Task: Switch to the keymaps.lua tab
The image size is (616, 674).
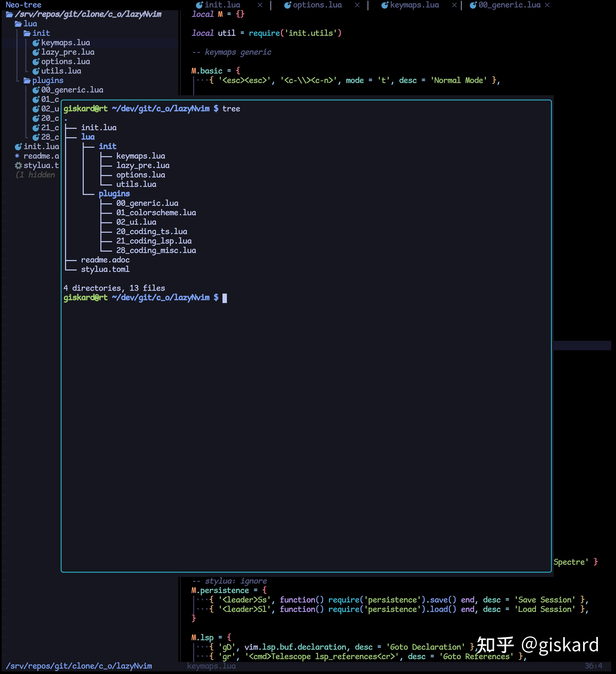Action: tap(415, 5)
